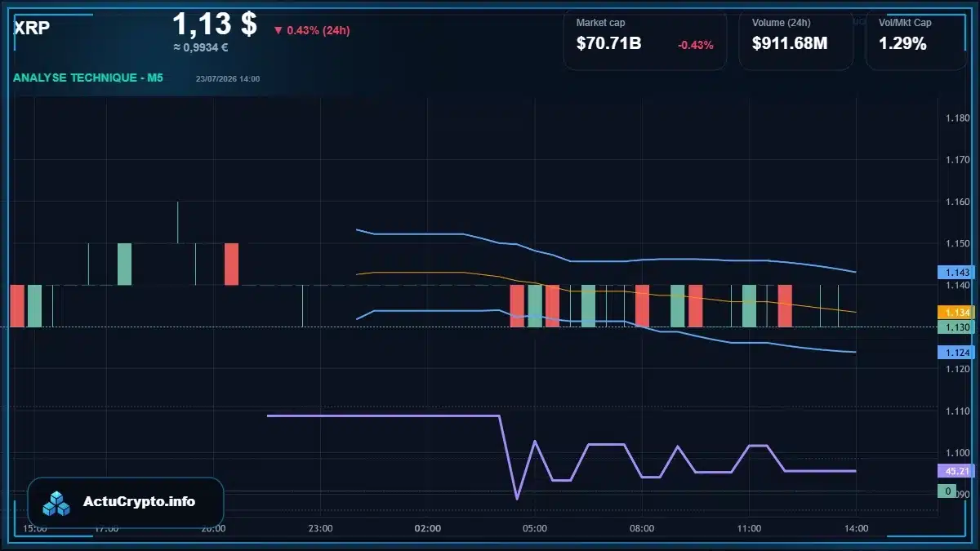Click the 02:00 time axis label

click(428, 528)
